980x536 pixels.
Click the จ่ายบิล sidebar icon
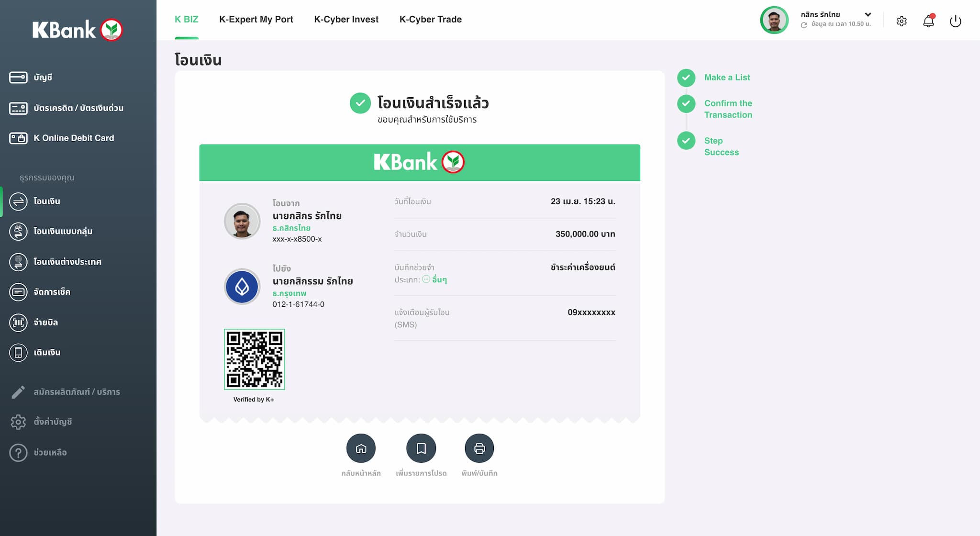click(17, 322)
